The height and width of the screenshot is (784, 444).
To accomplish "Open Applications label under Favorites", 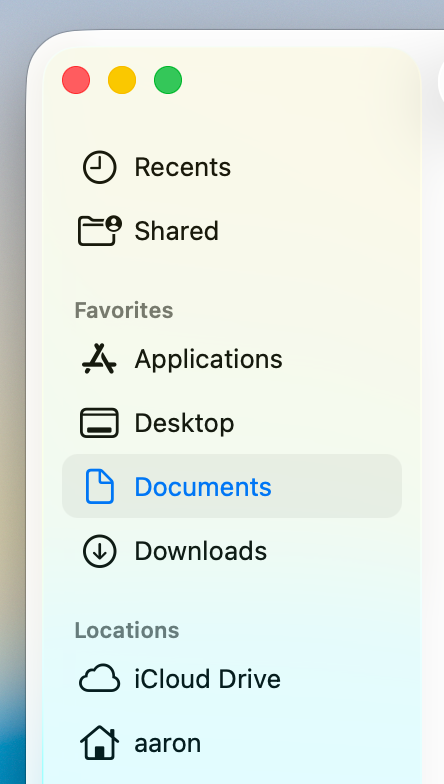I will tap(208, 359).
